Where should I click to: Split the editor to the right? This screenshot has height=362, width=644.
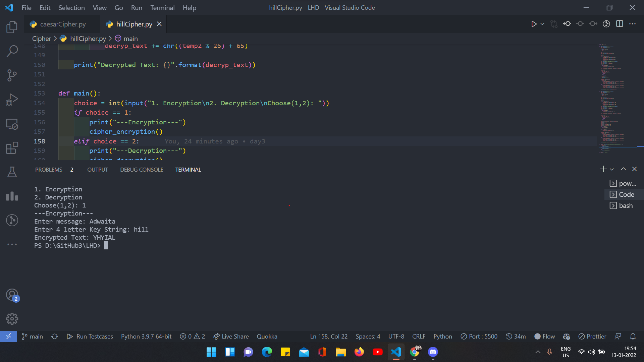(x=620, y=24)
